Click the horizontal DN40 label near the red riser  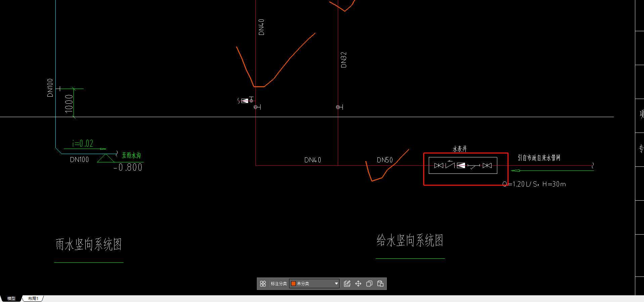(x=313, y=160)
